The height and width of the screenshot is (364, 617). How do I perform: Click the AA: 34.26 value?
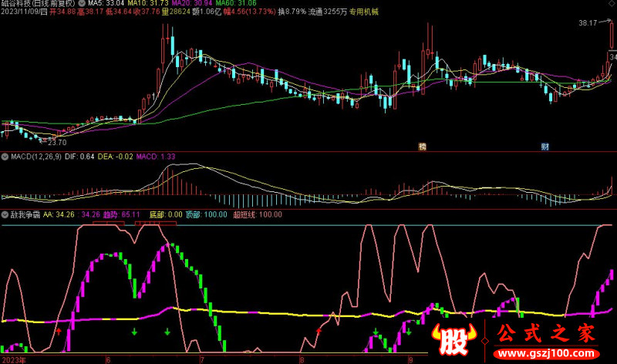pyautogui.click(x=59, y=215)
